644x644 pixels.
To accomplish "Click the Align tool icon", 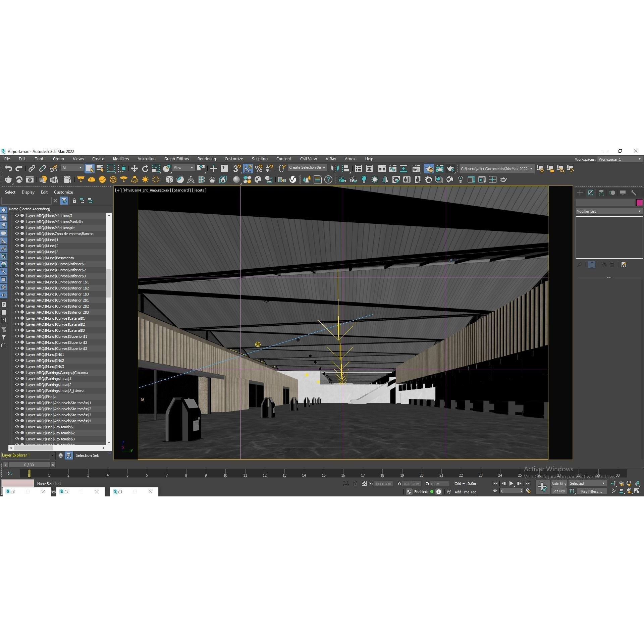I will (x=345, y=169).
